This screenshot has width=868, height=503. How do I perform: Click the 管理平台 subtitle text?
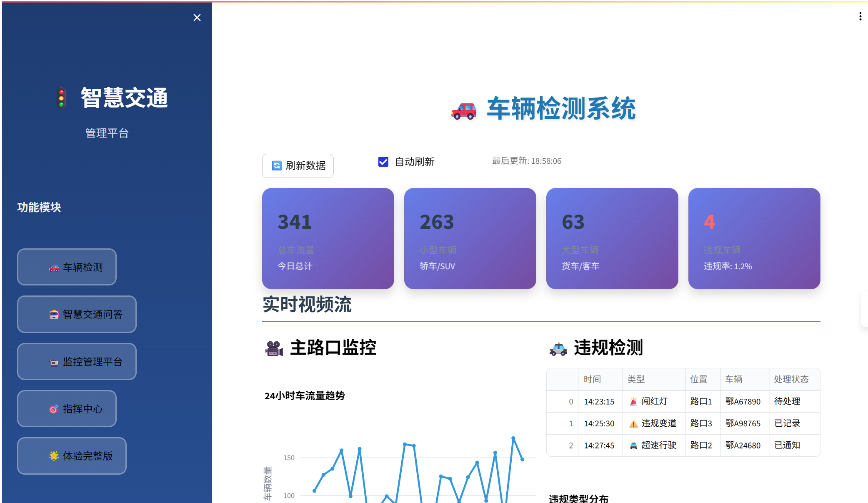[107, 133]
